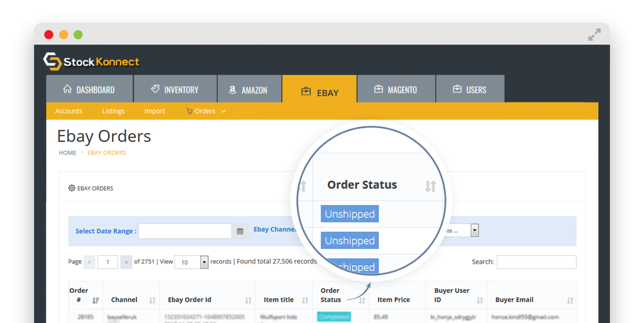Click the cart icon next to Orders
The width and height of the screenshot is (644, 323).
click(189, 111)
